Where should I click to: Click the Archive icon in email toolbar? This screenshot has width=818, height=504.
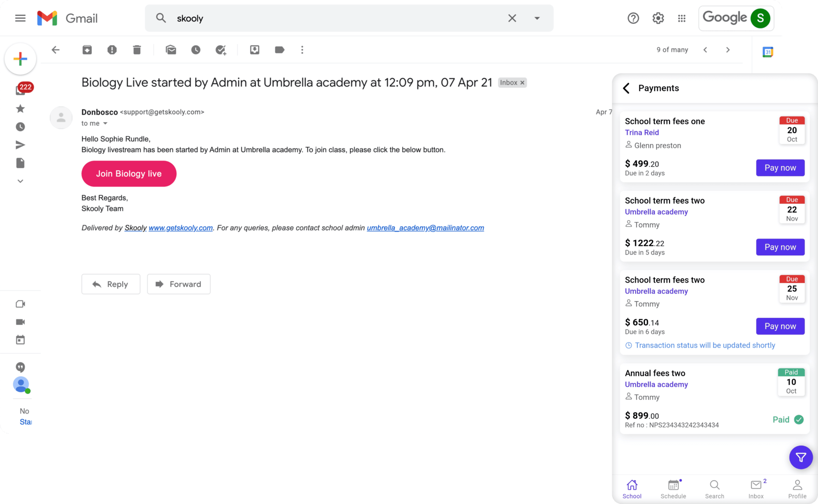[87, 50]
